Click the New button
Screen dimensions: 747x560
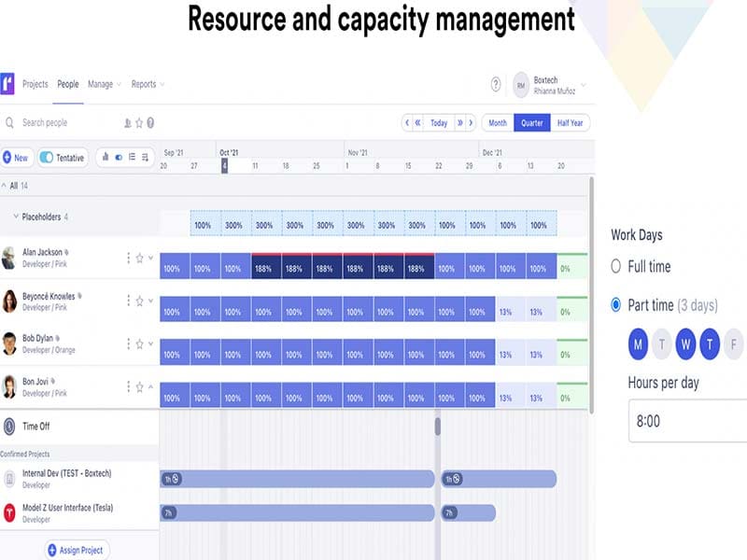[16, 158]
